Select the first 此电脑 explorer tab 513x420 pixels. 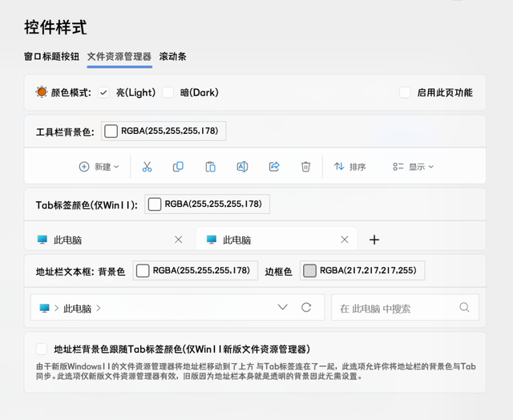tap(110, 240)
